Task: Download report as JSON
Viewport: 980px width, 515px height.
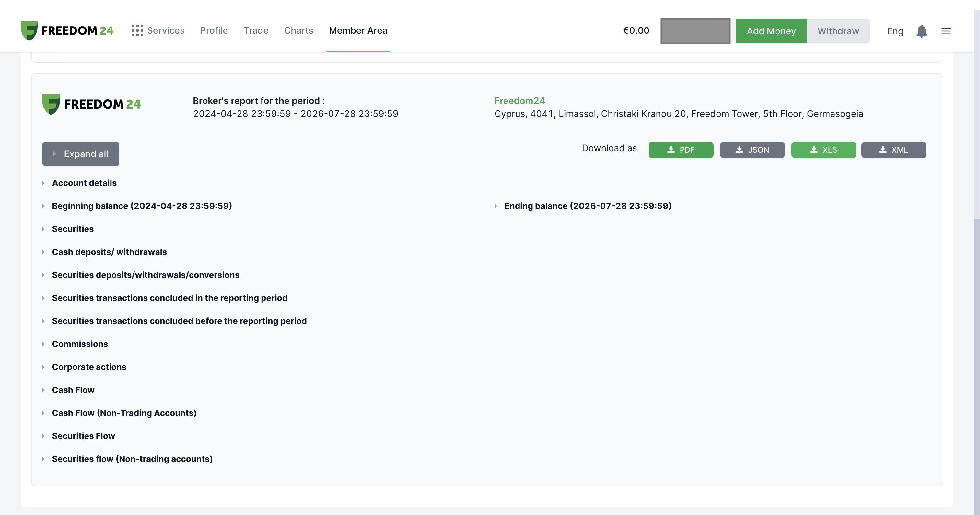Action: (752, 150)
